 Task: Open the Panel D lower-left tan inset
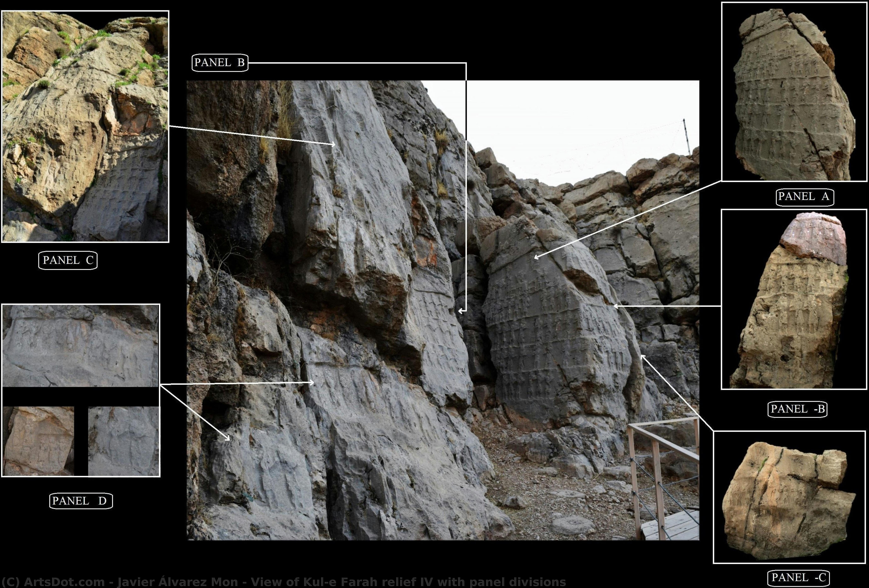coord(39,441)
